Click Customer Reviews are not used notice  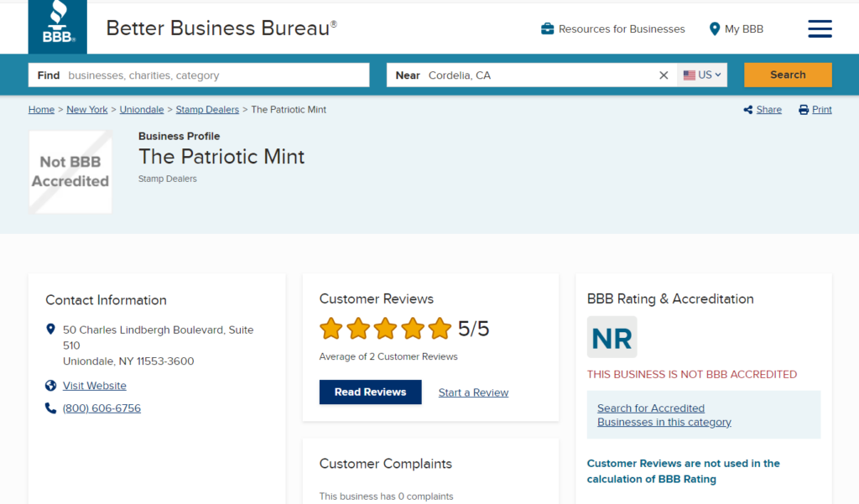pyautogui.click(x=683, y=471)
